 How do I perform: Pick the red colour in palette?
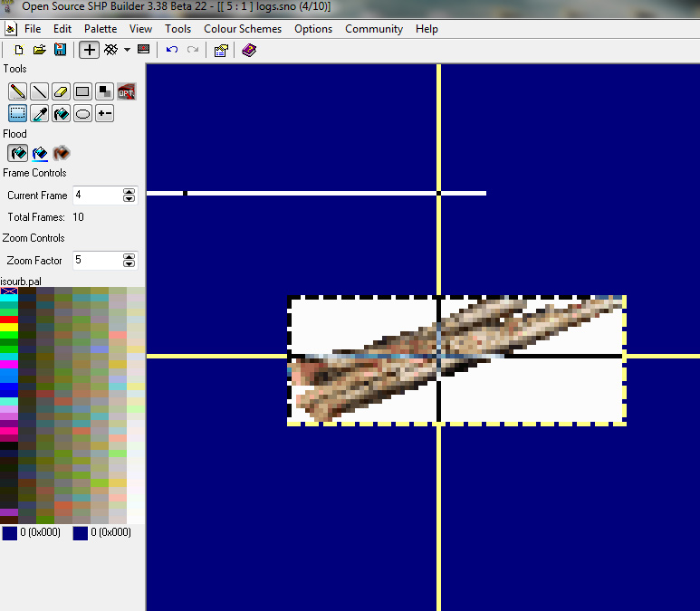[x=9, y=320]
